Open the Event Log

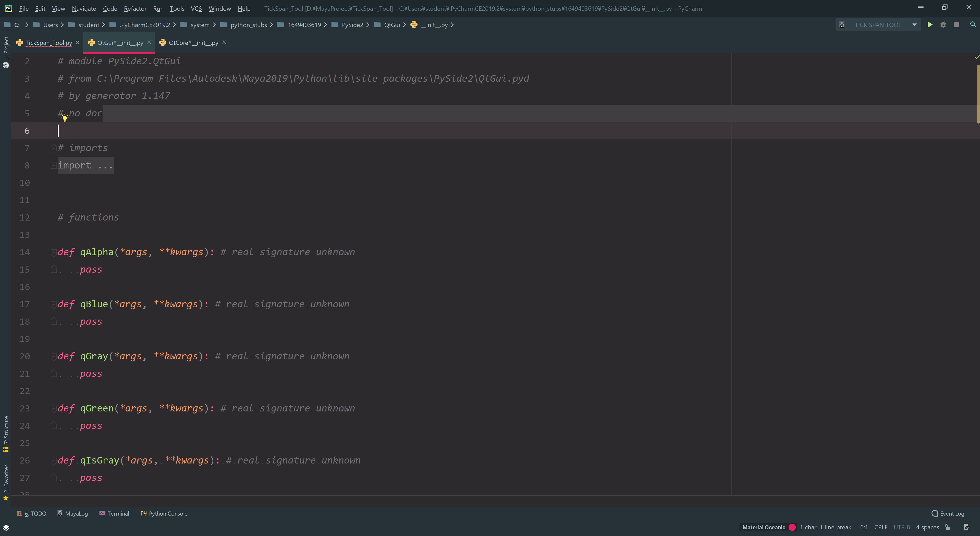point(948,513)
